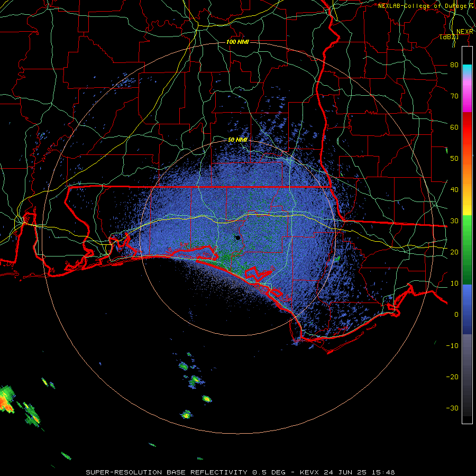
Task: Click the -10 value on the dBZ scale
Action: [x=452, y=345]
